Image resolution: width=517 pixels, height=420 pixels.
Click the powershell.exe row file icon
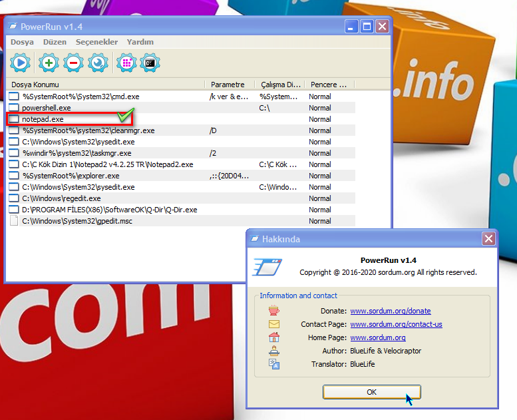pos(14,108)
